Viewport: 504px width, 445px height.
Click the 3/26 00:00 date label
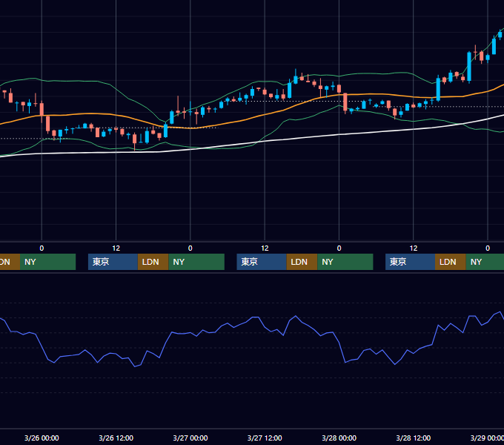coord(42,438)
